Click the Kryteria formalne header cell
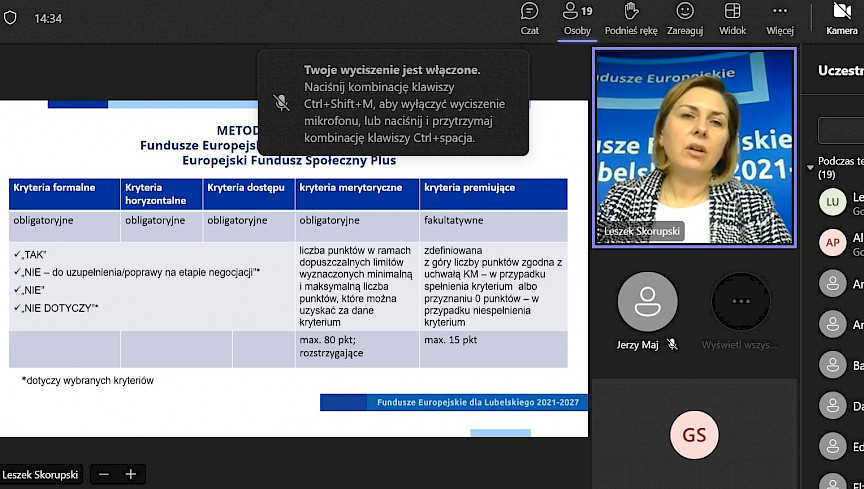Screen dimensions: 864x489 point(64,194)
